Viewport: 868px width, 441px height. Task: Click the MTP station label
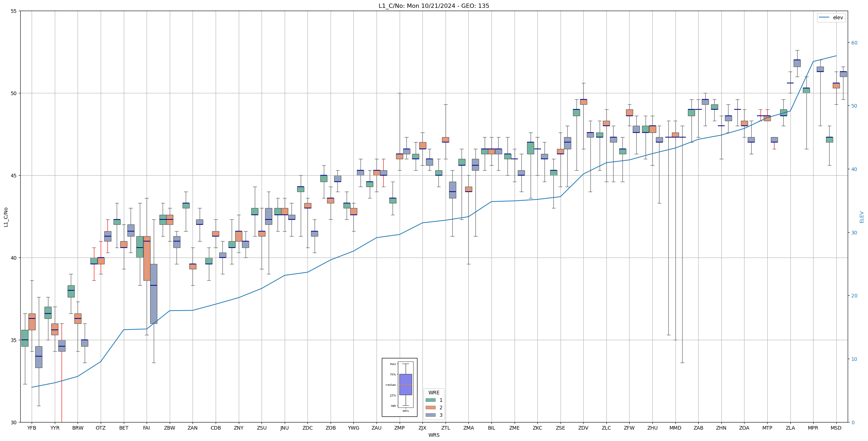tap(767, 428)
